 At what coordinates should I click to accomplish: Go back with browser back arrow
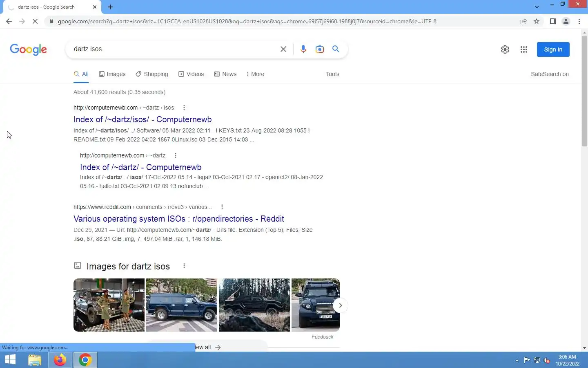(x=9, y=21)
